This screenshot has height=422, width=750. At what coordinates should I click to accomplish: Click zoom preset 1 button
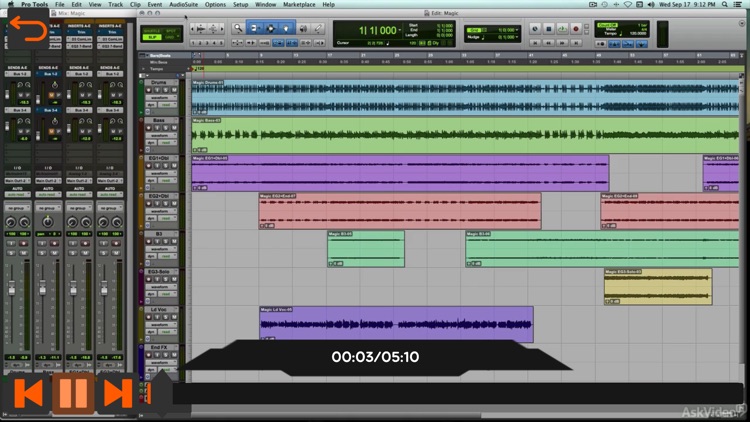pos(193,43)
